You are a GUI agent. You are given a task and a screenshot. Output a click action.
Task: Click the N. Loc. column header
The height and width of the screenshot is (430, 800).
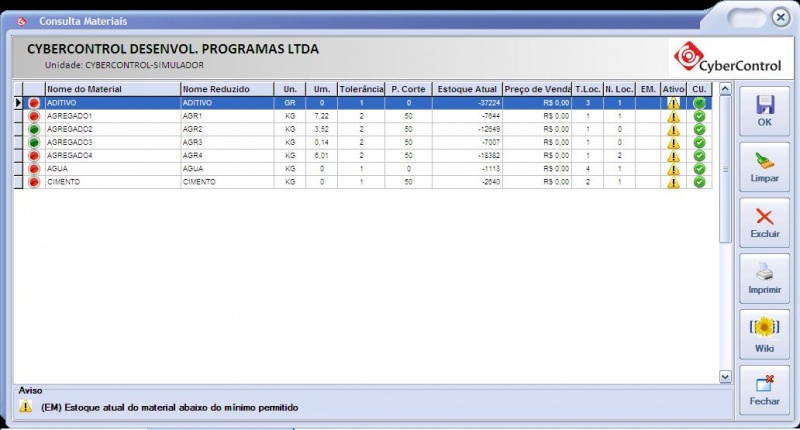[x=619, y=89]
